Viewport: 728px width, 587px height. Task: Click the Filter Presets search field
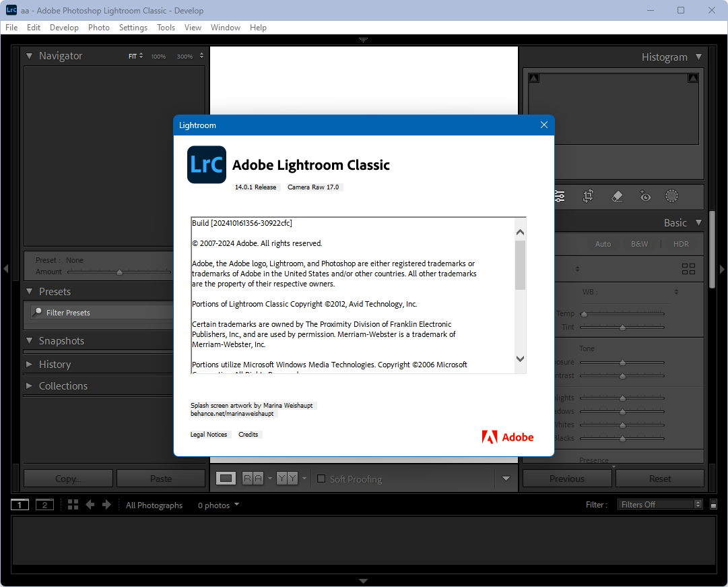tap(102, 312)
